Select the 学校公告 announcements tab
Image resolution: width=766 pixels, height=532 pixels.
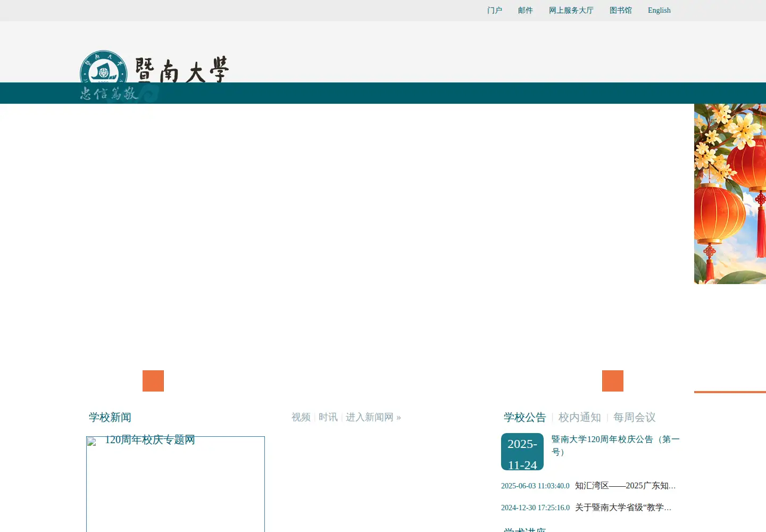pos(525,418)
